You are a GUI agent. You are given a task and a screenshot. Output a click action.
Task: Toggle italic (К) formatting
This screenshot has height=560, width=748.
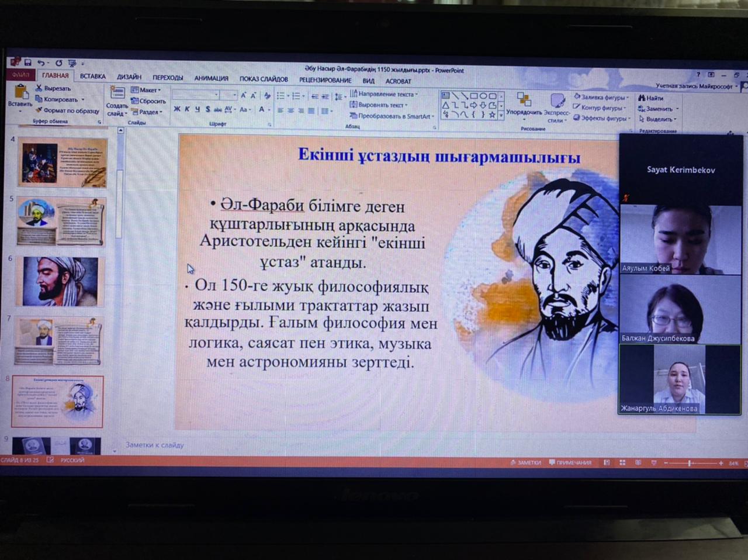tap(187, 109)
